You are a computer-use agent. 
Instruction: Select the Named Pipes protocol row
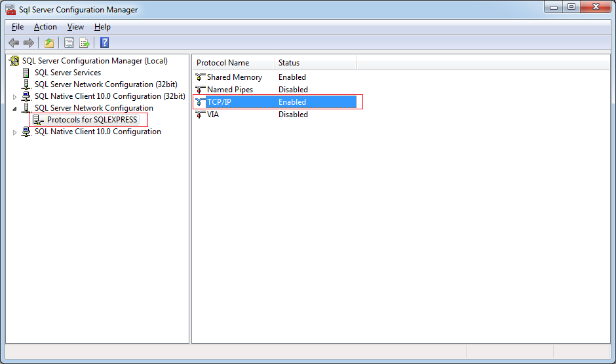[275, 90]
